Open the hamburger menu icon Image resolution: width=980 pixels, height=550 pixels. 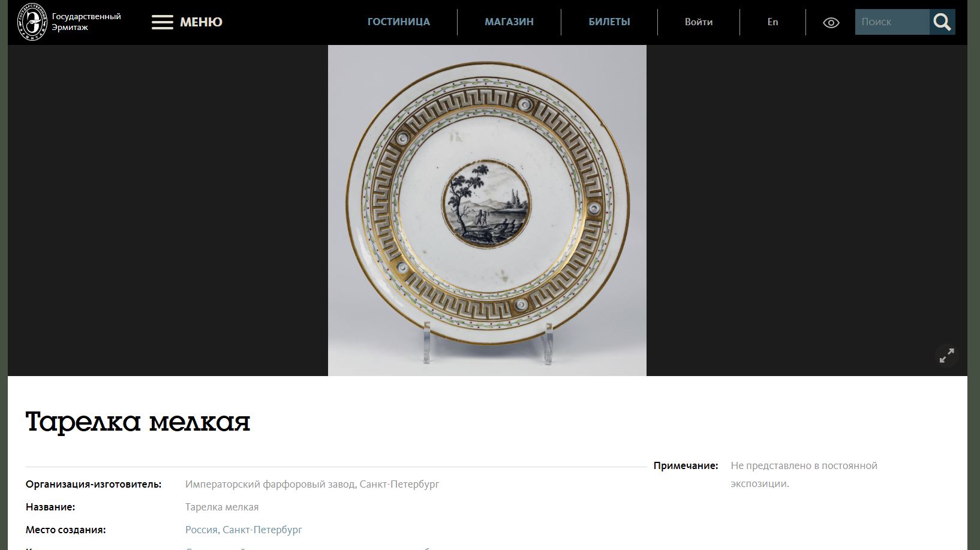(x=162, y=22)
